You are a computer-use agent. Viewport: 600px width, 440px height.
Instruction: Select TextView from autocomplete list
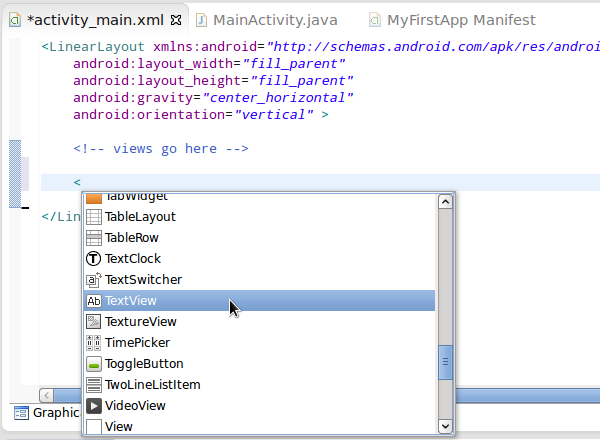259,301
